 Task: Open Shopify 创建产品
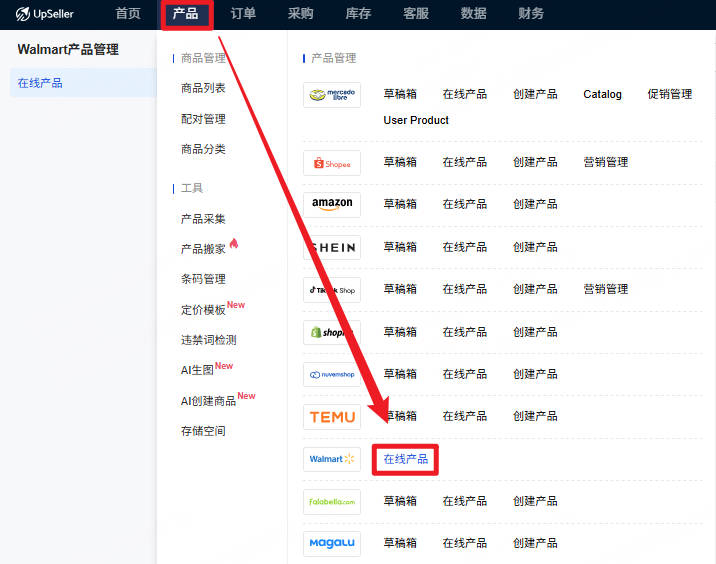tap(535, 332)
